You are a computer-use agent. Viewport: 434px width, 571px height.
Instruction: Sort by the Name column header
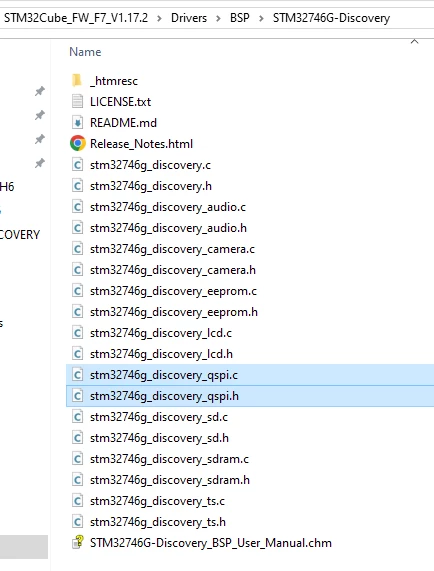click(x=85, y=52)
